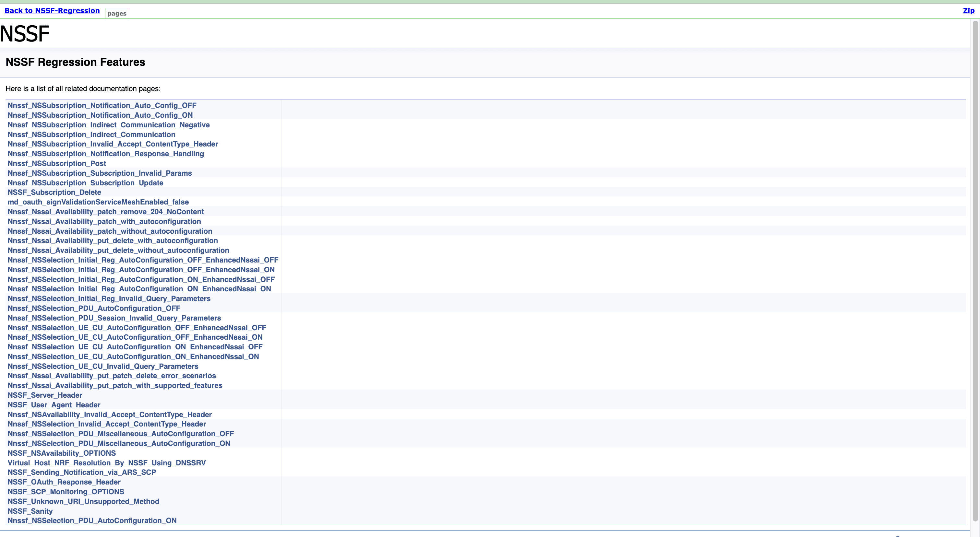Open NSSF_Subscription_Delete page link
The width and height of the screenshot is (980, 537).
[54, 193]
